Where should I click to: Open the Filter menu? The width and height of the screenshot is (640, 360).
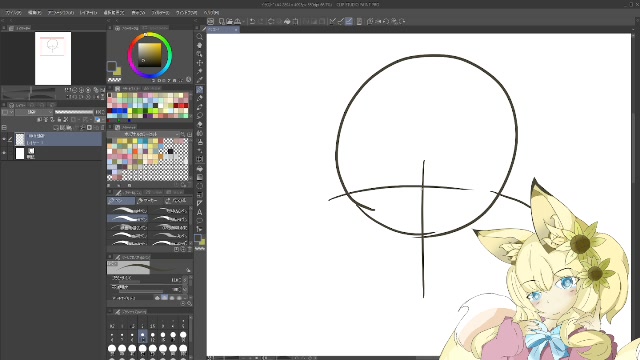(161, 13)
